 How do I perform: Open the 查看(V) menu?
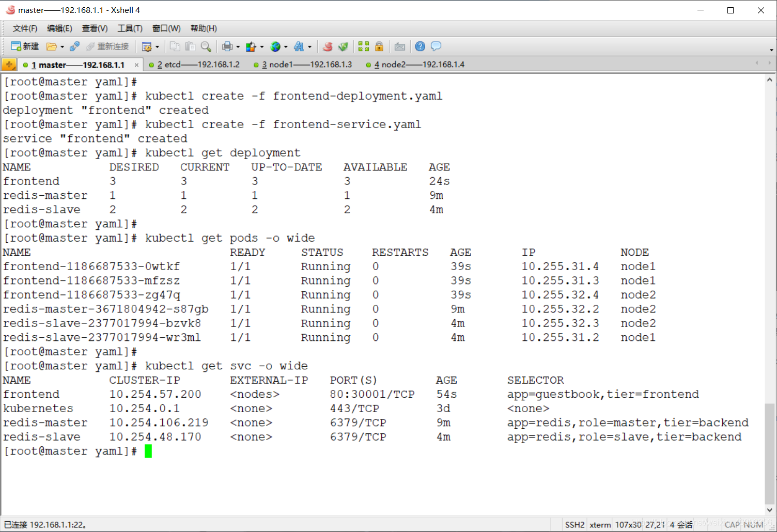[x=95, y=28]
